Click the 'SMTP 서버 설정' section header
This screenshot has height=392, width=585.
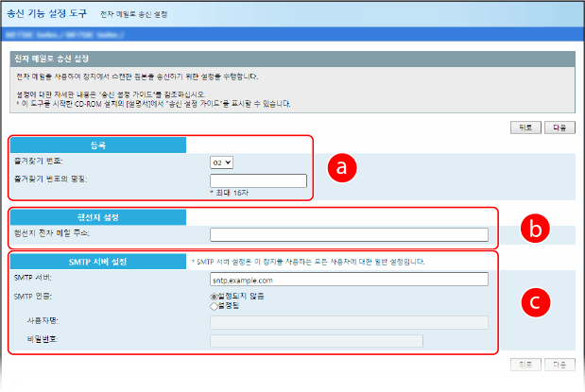pyautogui.click(x=97, y=261)
